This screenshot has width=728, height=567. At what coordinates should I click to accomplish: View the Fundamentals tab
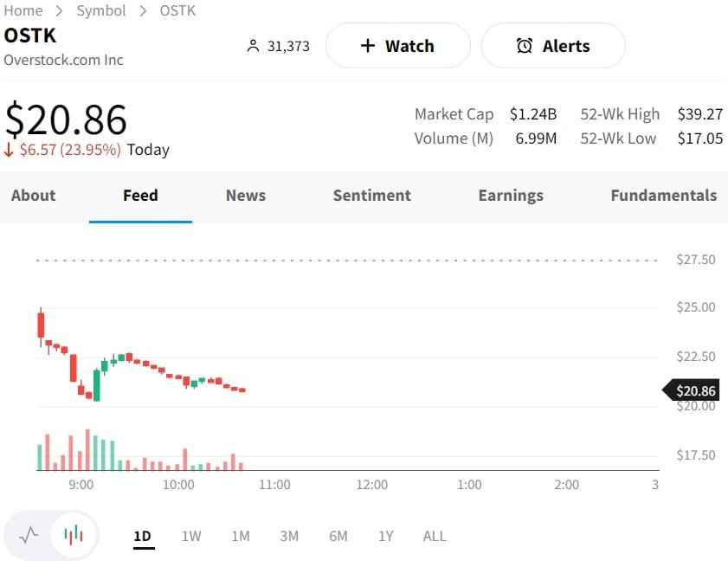coord(663,196)
